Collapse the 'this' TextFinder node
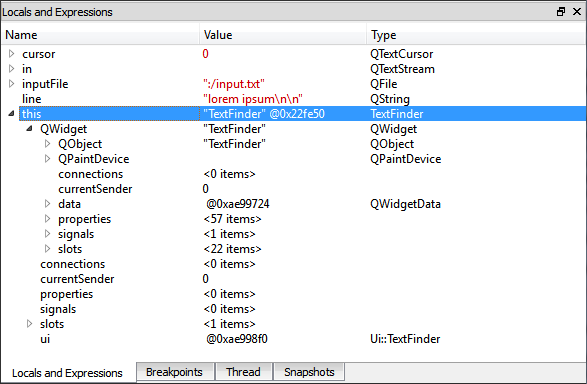 click(12, 113)
